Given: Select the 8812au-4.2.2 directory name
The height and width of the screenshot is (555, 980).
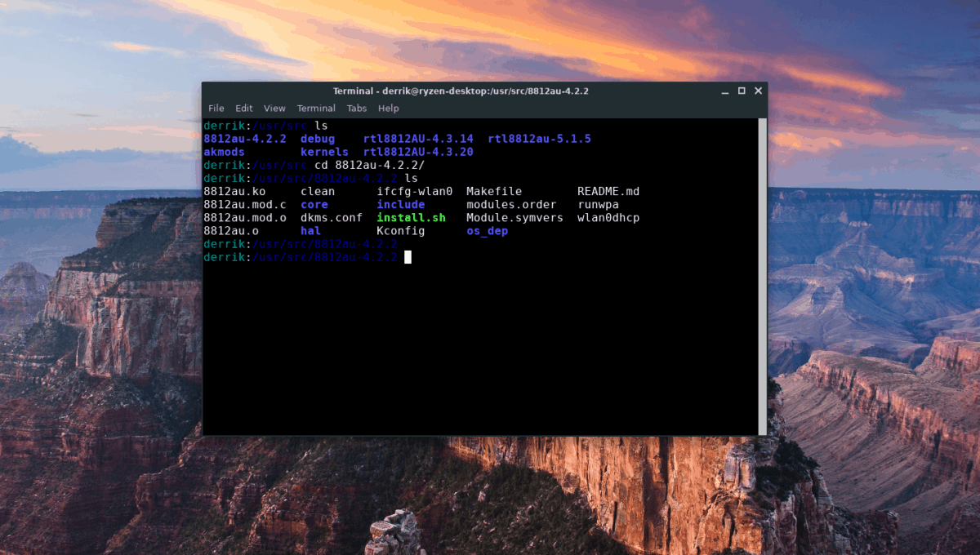Looking at the screenshot, I should click(x=244, y=139).
